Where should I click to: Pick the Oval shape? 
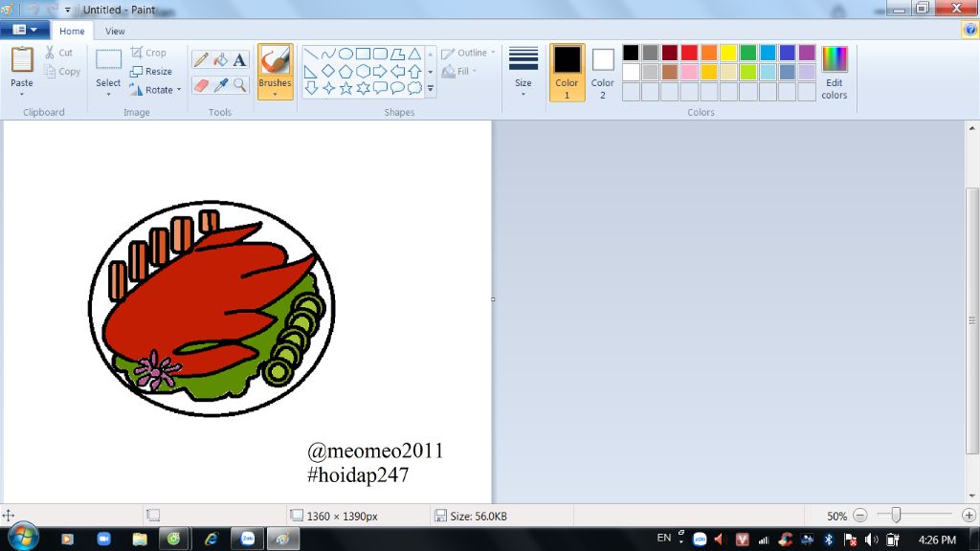coord(345,54)
